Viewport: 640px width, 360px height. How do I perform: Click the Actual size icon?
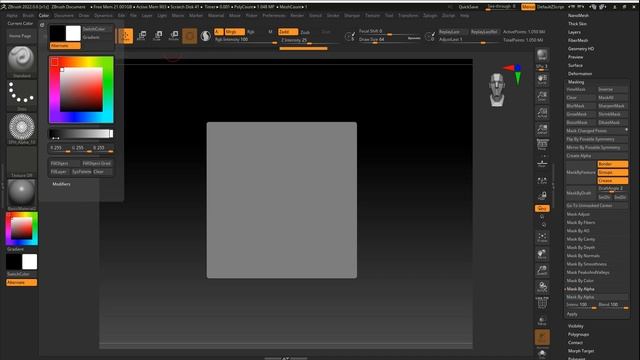(542, 113)
